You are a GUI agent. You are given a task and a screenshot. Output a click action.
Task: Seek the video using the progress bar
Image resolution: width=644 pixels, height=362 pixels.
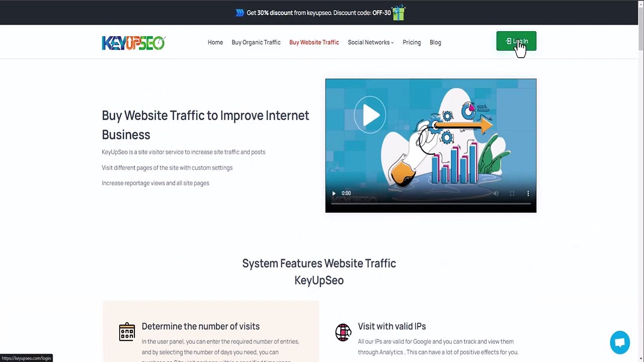[431, 204]
